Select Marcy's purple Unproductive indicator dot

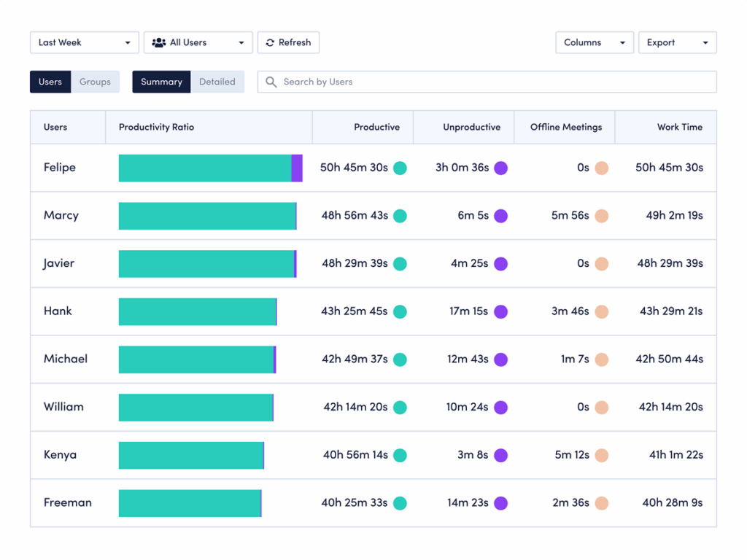[x=500, y=216]
